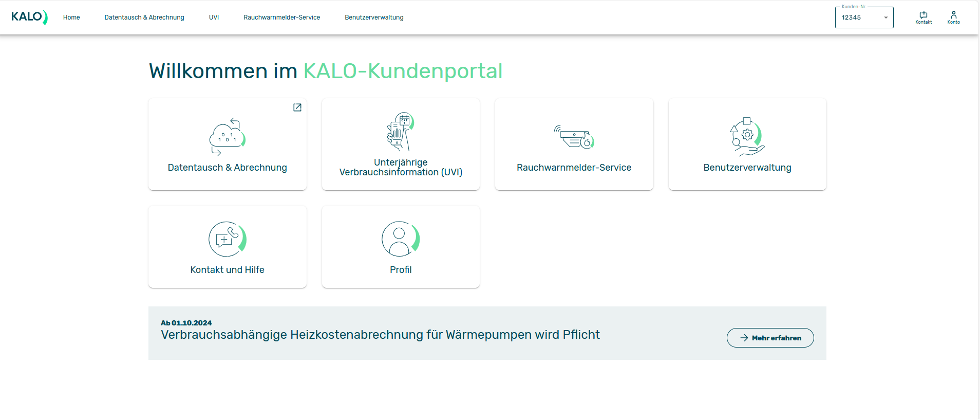
Task: Click the chat and phone help icon
Action: coord(228,239)
